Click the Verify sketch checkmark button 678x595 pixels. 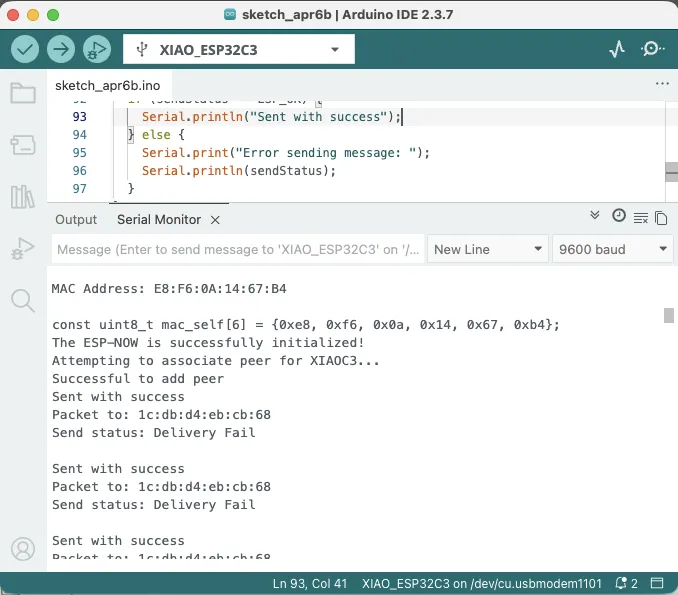[25, 49]
